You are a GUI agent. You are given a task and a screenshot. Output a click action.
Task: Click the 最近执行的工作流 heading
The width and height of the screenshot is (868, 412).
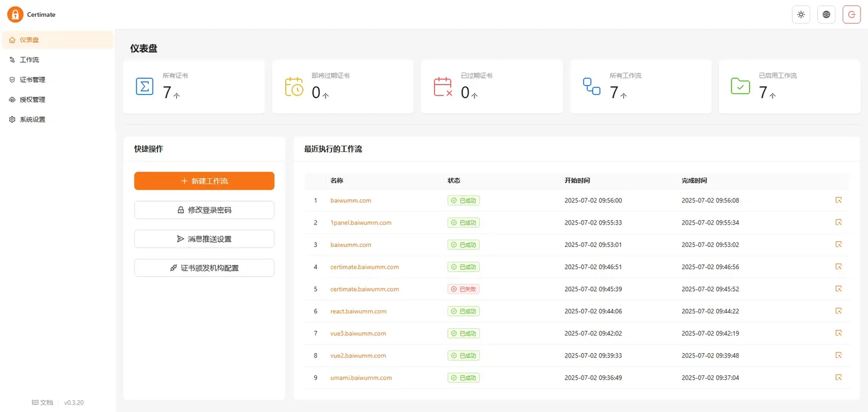pos(333,149)
